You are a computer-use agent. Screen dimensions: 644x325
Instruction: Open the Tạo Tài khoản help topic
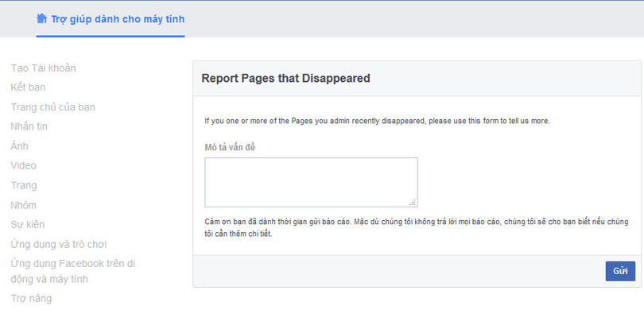coord(44,68)
